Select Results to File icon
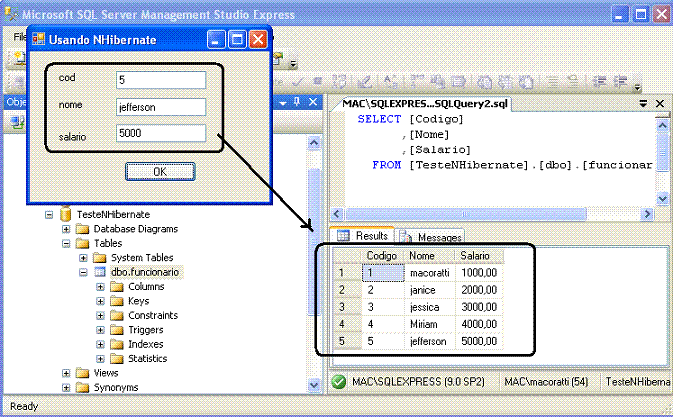 (527, 82)
